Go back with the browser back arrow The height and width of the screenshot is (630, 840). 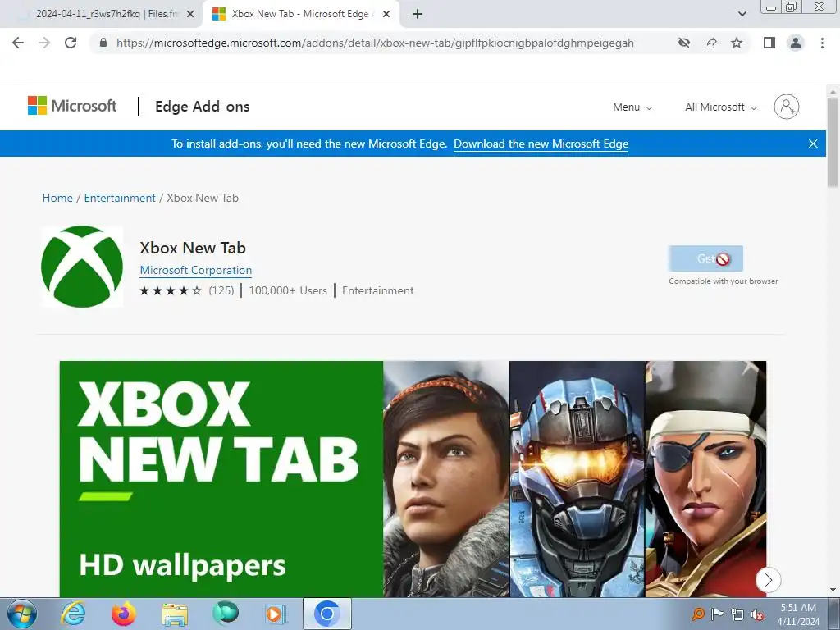click(x=18, y=43)
